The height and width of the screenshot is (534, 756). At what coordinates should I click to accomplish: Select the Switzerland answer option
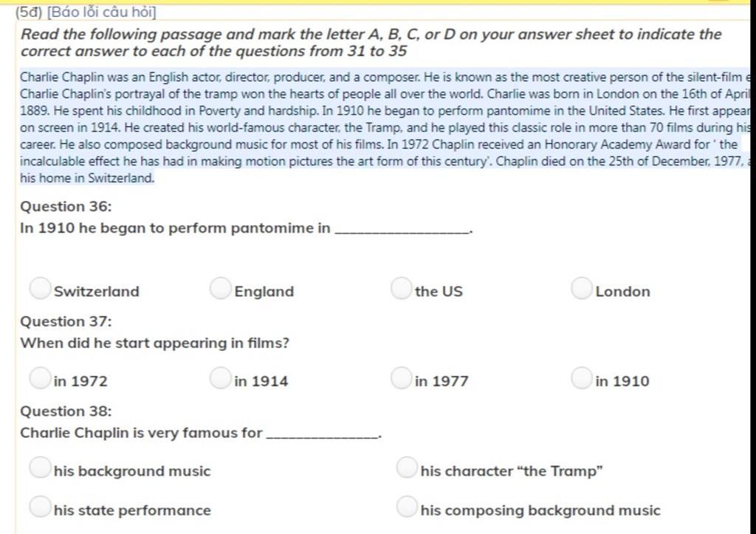40,288
